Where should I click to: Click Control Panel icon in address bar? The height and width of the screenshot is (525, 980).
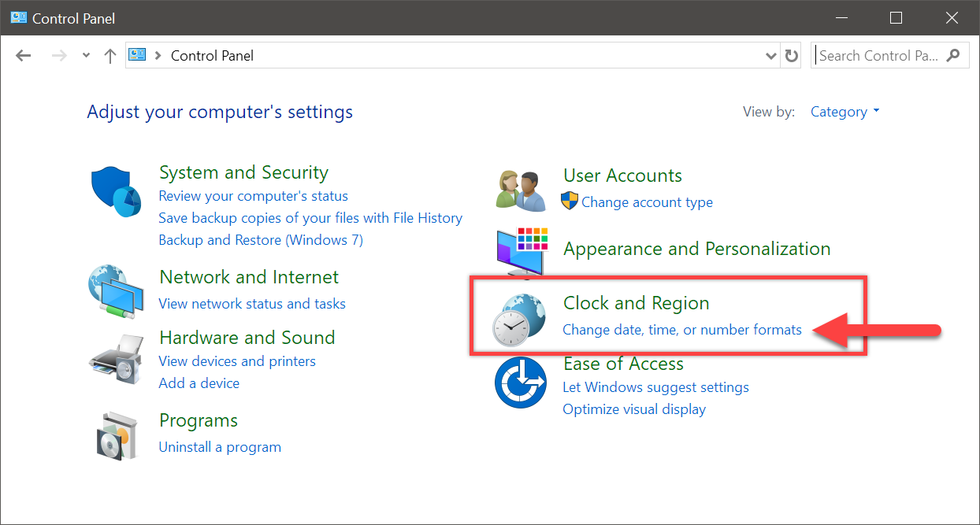137,55
